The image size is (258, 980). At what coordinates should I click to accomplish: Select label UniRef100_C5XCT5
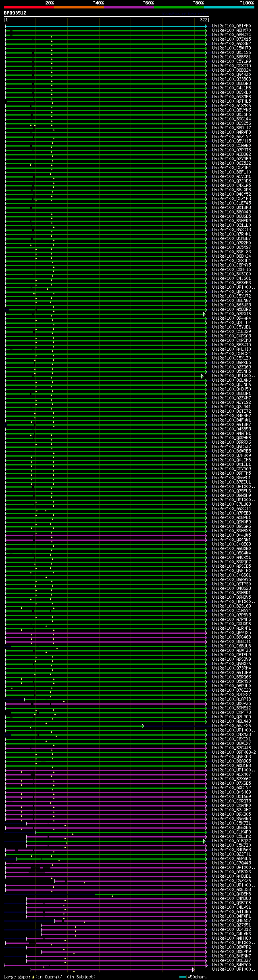pos(231,66)
